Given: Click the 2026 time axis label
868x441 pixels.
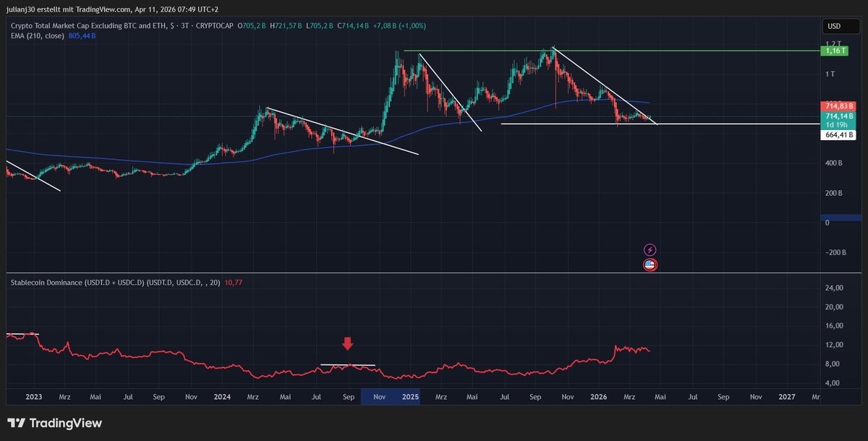Looking at the screenshot, I should pyautogui.click(x=598, y=397).
